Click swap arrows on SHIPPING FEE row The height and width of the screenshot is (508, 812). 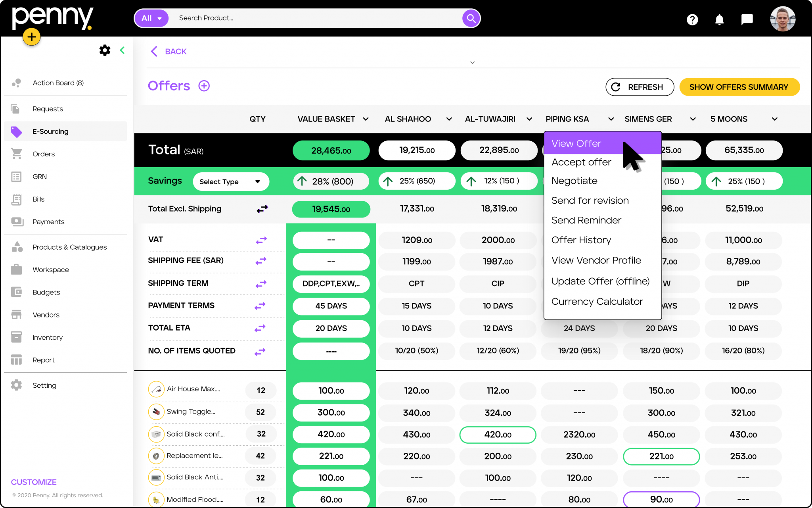(261, 261)
